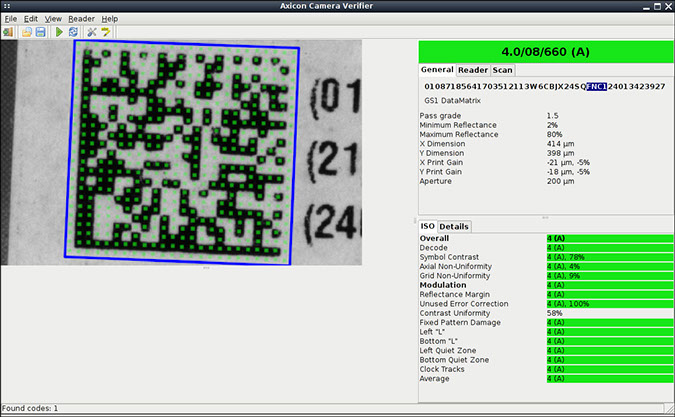675x417 pixels.
Task: Click the Y Print Gain value
Action: tap(568, 172)
